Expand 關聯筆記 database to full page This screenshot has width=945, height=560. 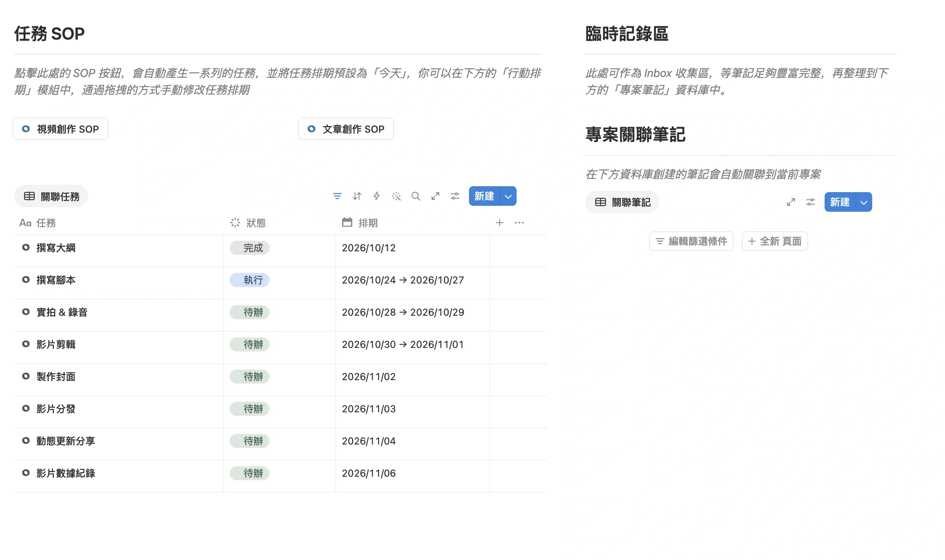pyautogui.click(x=791, y=202)
